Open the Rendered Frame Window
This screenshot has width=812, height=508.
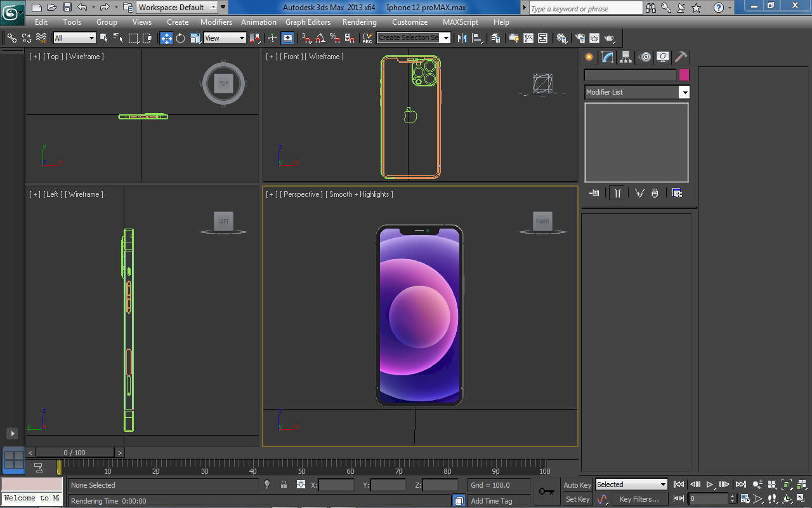[594, 38]
